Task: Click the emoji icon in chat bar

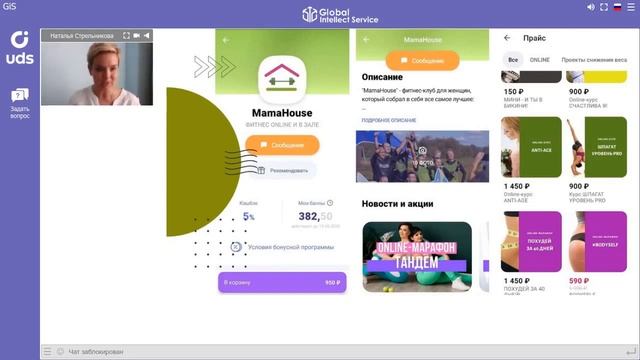Action: coord(60,351)
